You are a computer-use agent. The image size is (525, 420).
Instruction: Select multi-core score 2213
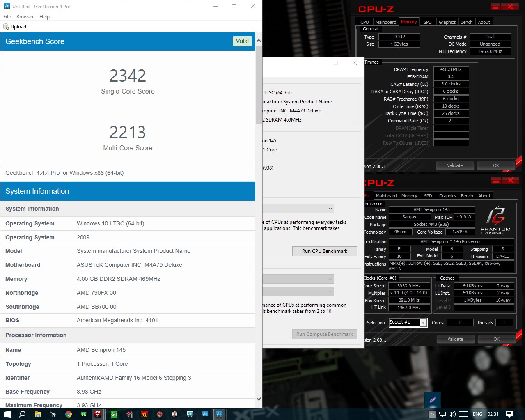(x=128, y=133)
